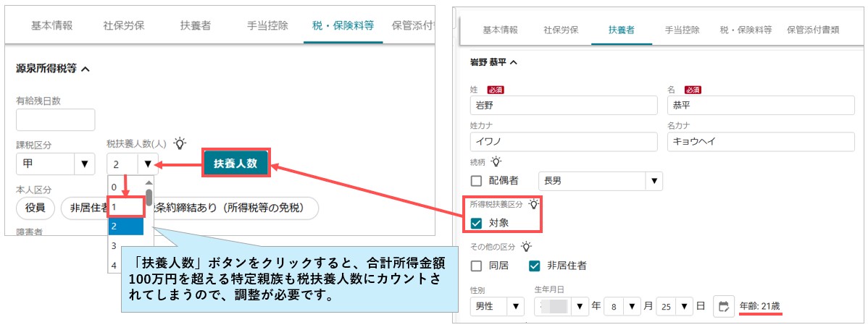This screenshot has width=868, height=330.
Task: Click the 名カナ field containing キョウヘイ
Action: 761,142
